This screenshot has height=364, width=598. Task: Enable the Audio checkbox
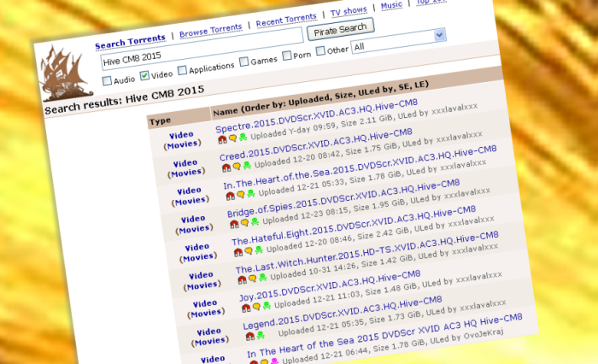(x=107, y=80)
